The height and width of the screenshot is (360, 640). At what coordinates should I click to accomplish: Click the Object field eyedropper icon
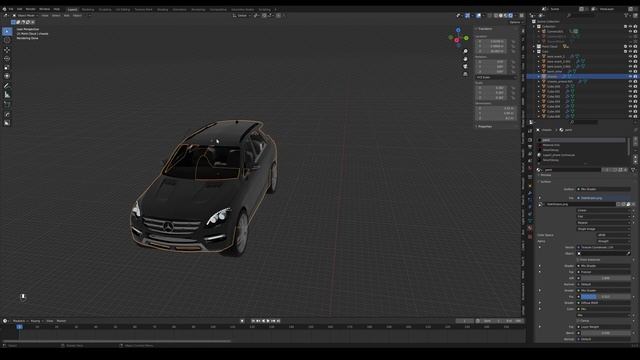tap(628, 253)
